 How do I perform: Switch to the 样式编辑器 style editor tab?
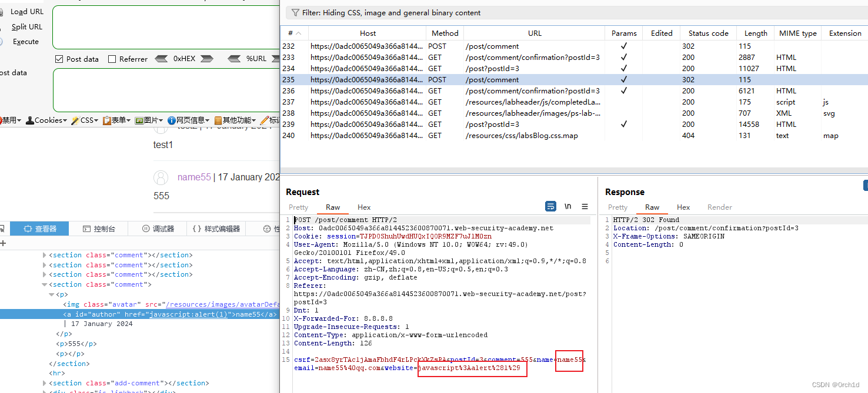[x=216, y=229]
